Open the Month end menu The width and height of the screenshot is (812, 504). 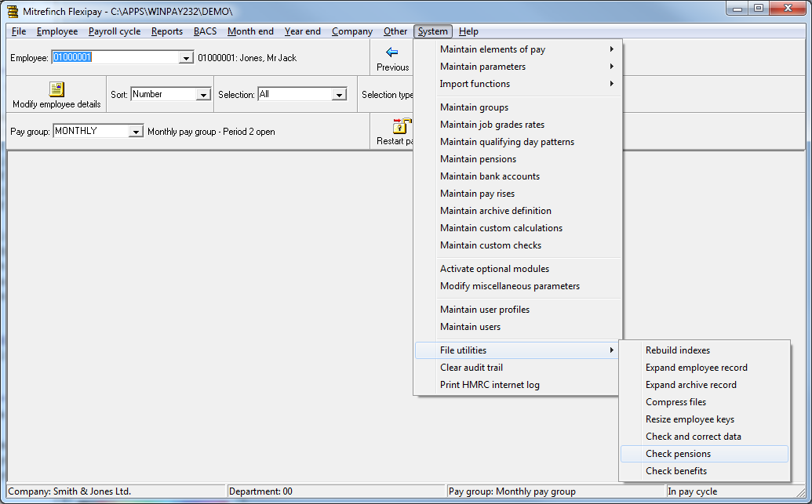(x=250, y=31)
